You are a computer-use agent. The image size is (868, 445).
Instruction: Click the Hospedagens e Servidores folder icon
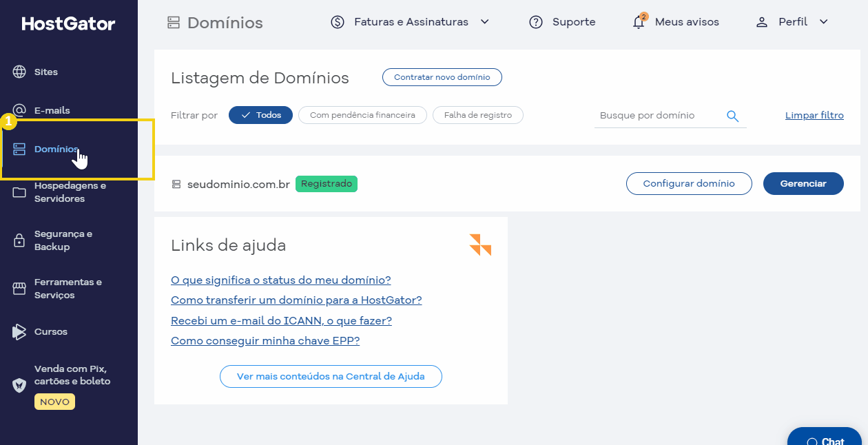click(19, 192)
